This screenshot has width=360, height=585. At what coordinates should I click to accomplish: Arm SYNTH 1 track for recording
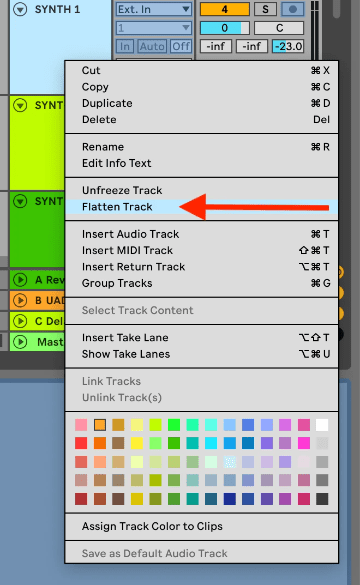[293, 9]
